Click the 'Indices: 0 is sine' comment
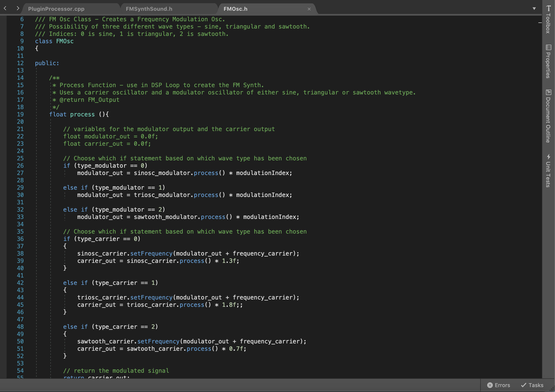Viewport: 555px width, 392px height. (132, 34)
